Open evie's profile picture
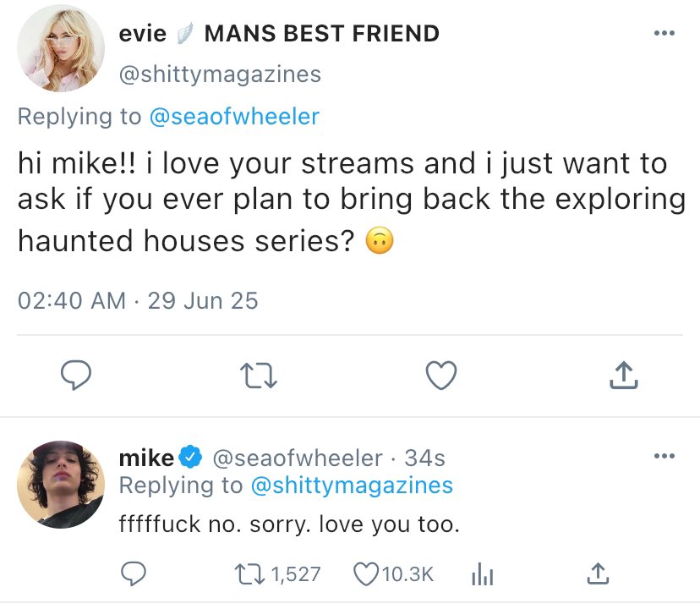The image size is (700, 609). [x=56, y=53]
